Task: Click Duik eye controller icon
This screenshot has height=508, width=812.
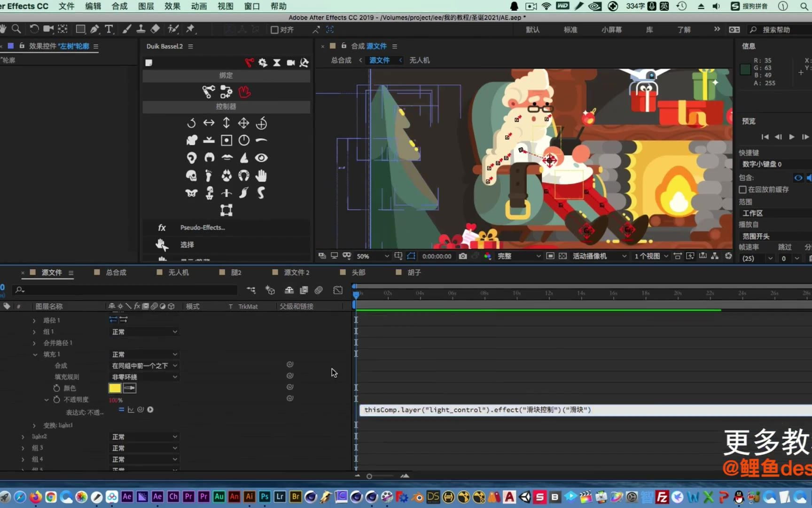Action: coord(261,158)
